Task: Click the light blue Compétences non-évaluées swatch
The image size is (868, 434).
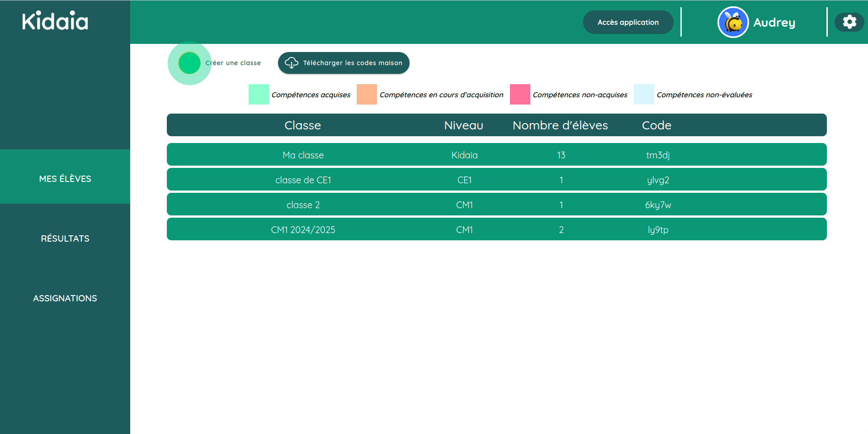Action: [x=644, y=95]
